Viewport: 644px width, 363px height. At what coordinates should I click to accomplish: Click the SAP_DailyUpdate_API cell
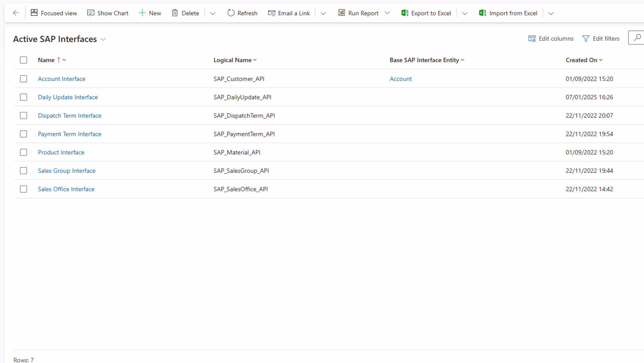pyautogui.click(x=242, y=97)
